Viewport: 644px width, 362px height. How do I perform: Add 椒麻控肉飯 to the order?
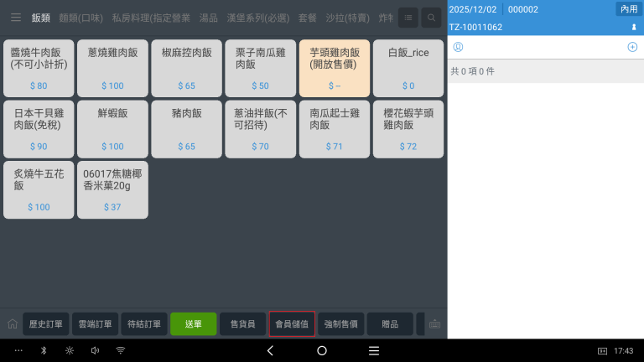pyautogui.click(x=186, y=68)
